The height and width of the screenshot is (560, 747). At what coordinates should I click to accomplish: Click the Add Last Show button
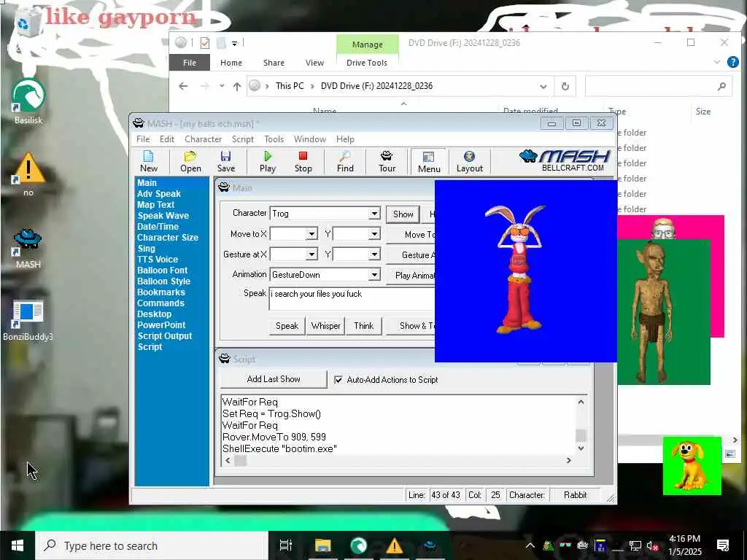click(274, 379)
